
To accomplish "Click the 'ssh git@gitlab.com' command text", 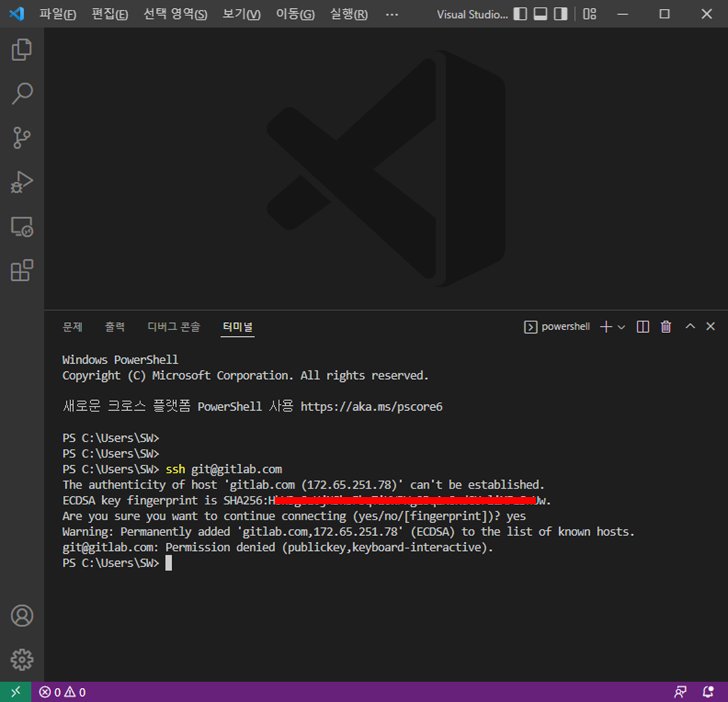I will click(x=224, y=469).
